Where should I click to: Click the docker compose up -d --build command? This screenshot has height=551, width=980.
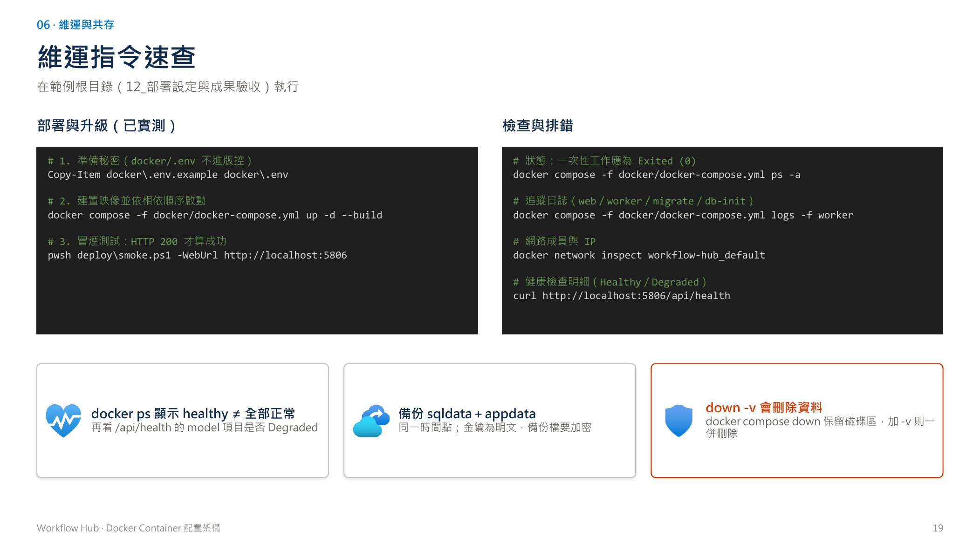click(215, 215)
